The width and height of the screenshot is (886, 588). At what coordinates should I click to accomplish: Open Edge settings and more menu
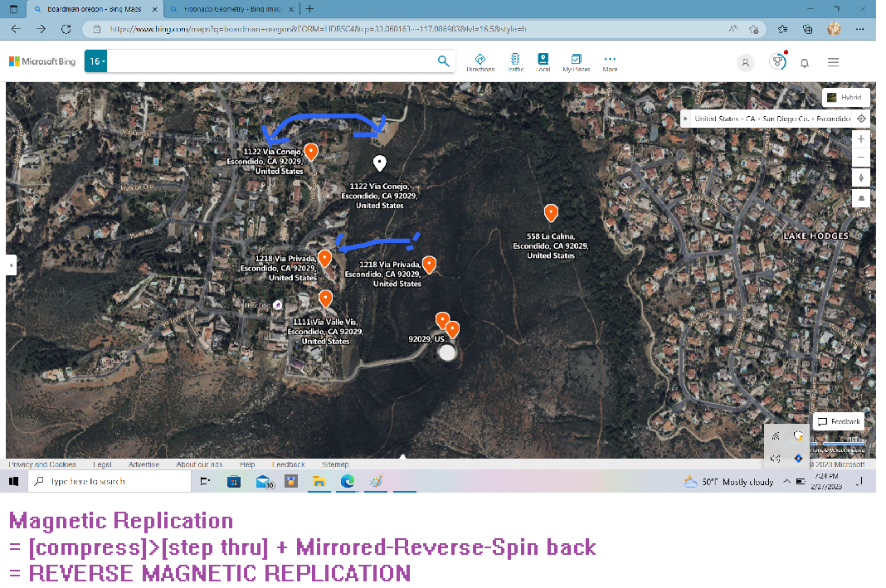tap(859, 29)
